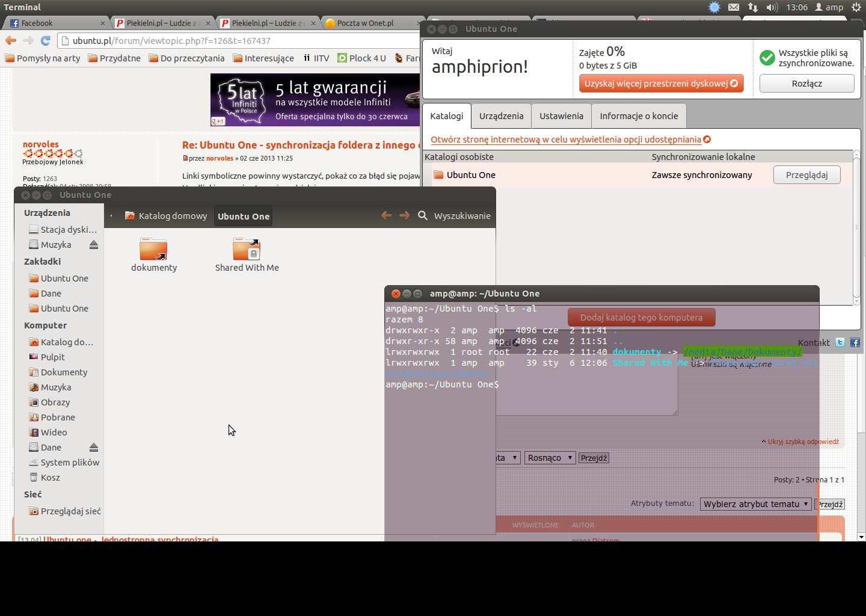Image resolution: width=866 pixels, height=616 pixels.
Task: Click Katalog domowy breadcrumb
Action: 166,216
